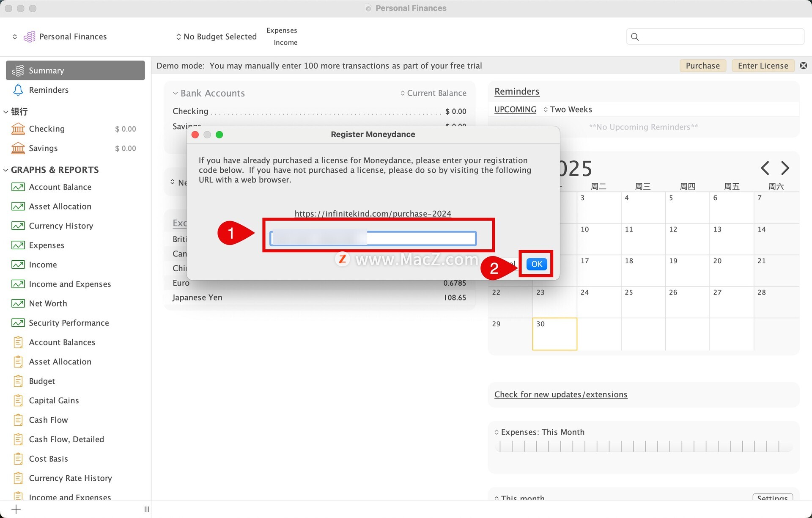
Task: Click the Enter License button
Action: (763, 66)
